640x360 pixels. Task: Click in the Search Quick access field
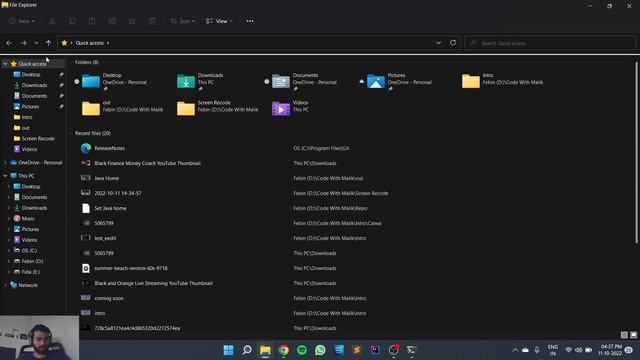[x=550, y=43]
